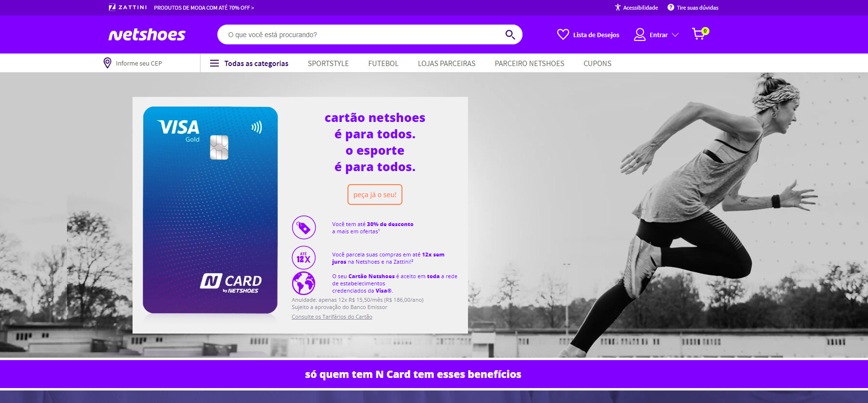Viewport: 868px width, 403px height.
Task: Click the wishlist heart icon
Action: coord(563,35)
